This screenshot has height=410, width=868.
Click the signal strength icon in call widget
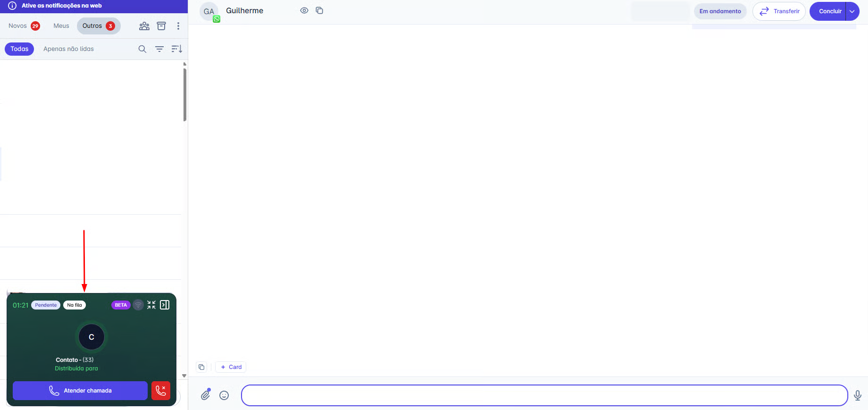click(x=138, y=305)
